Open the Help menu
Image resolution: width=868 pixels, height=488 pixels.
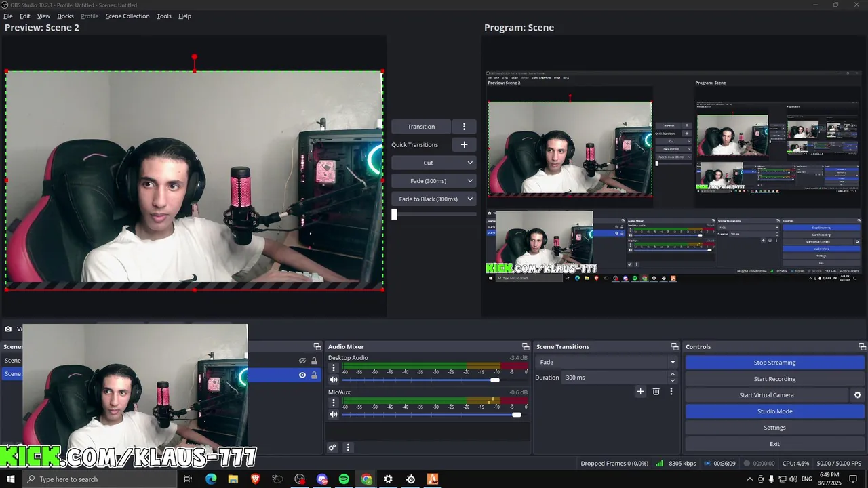[x=184, y=16]
